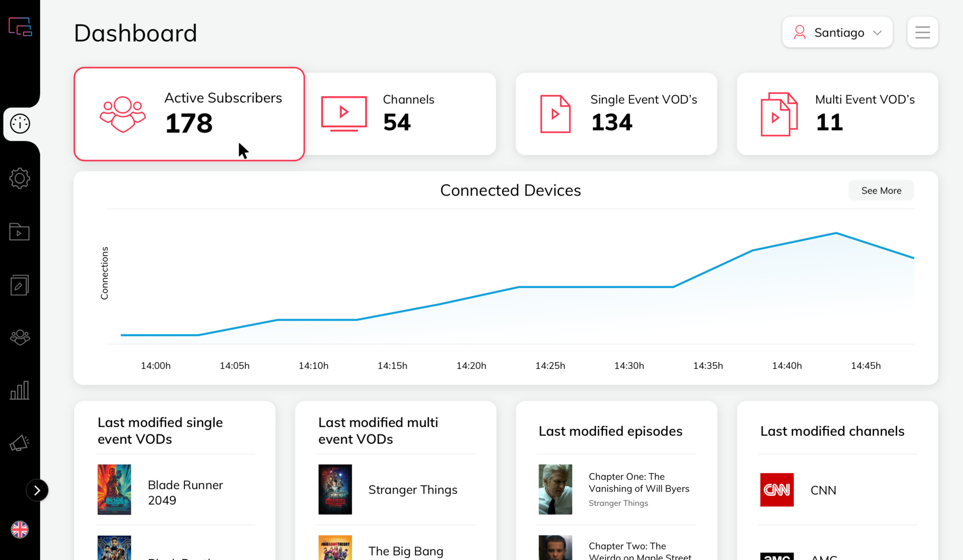Open the Stranger Things list entry
963x560 pixels.
coord(412,490)
